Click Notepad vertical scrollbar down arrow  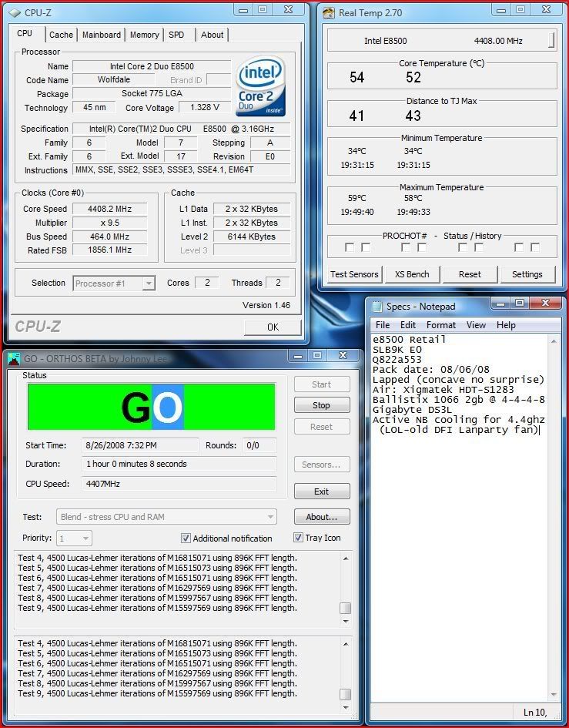pos(554,695)
